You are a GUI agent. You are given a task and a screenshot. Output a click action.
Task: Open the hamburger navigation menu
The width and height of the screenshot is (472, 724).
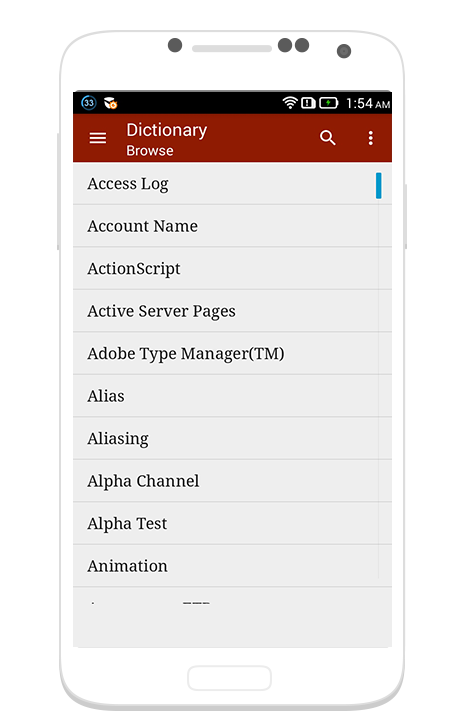point(97,138)
